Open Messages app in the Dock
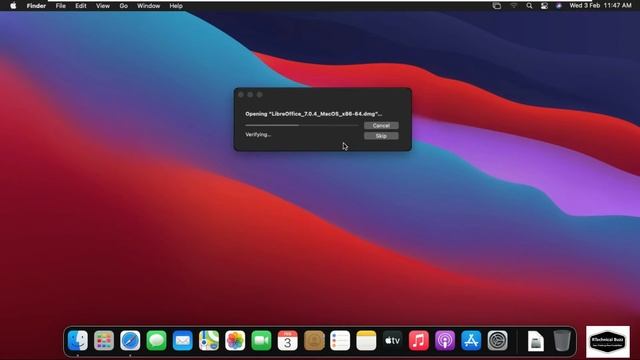The width and height of the screenshot is (640, 360). 156,340
